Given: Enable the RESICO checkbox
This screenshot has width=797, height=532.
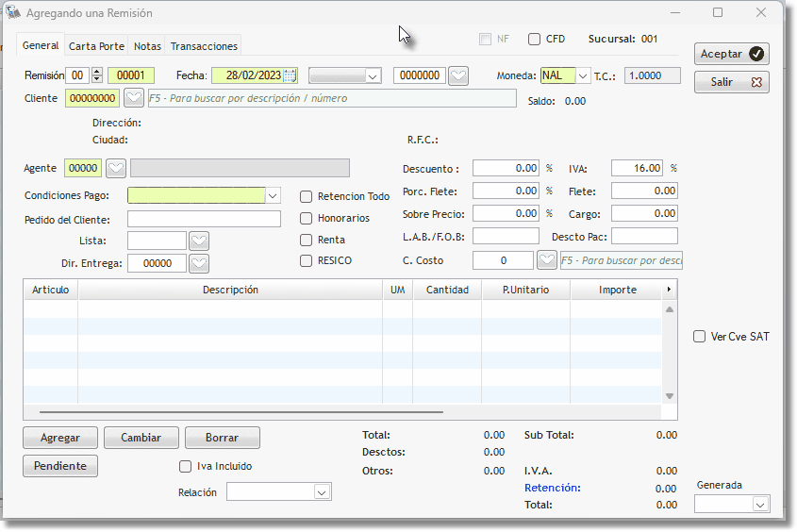Looking at the screenshot, I should 306,260.
